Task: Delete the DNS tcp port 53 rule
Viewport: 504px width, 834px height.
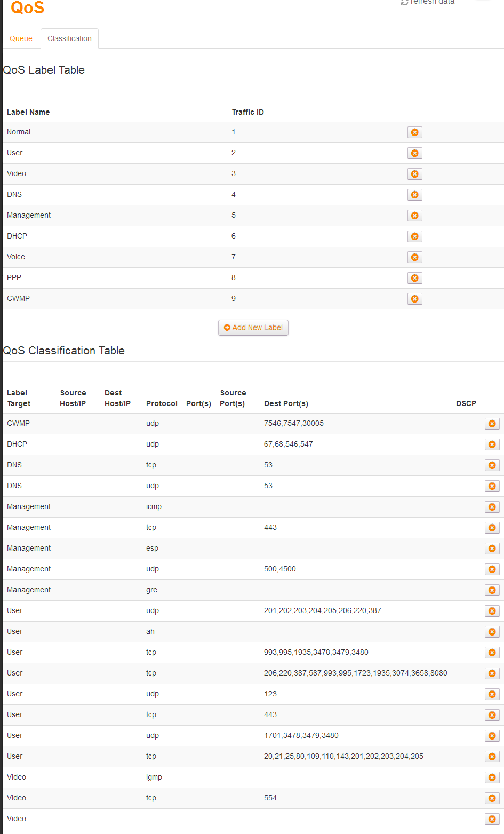Action: 492,465
